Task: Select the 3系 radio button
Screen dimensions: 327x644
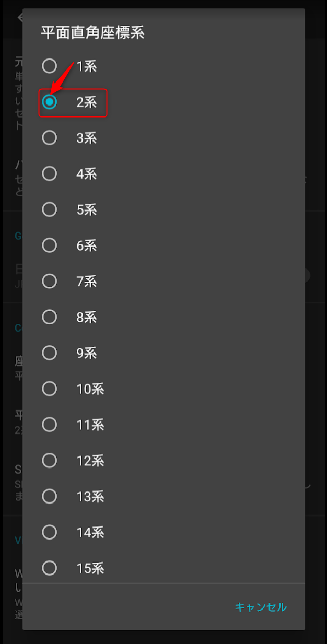Action: pos(50,138)
